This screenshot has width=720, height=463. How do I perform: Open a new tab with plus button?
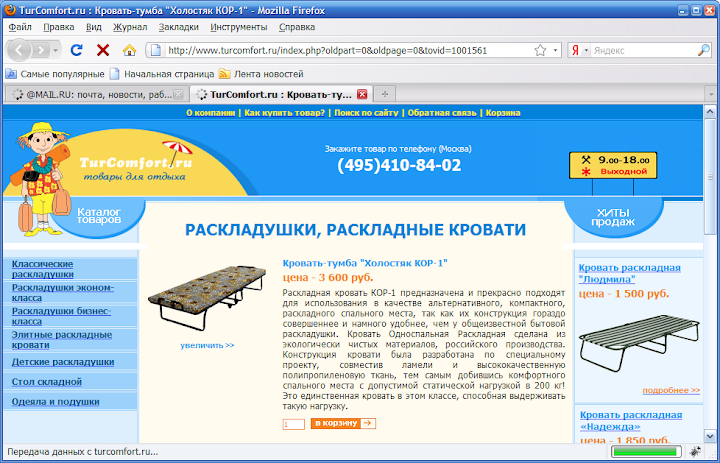pyautogui.click(x=385, y=95)
